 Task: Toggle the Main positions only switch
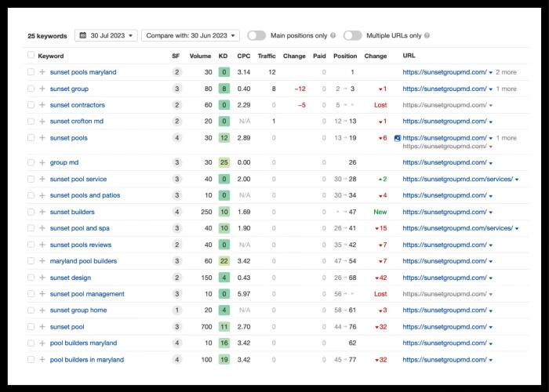pyautogui.click(x=256, y=35)
